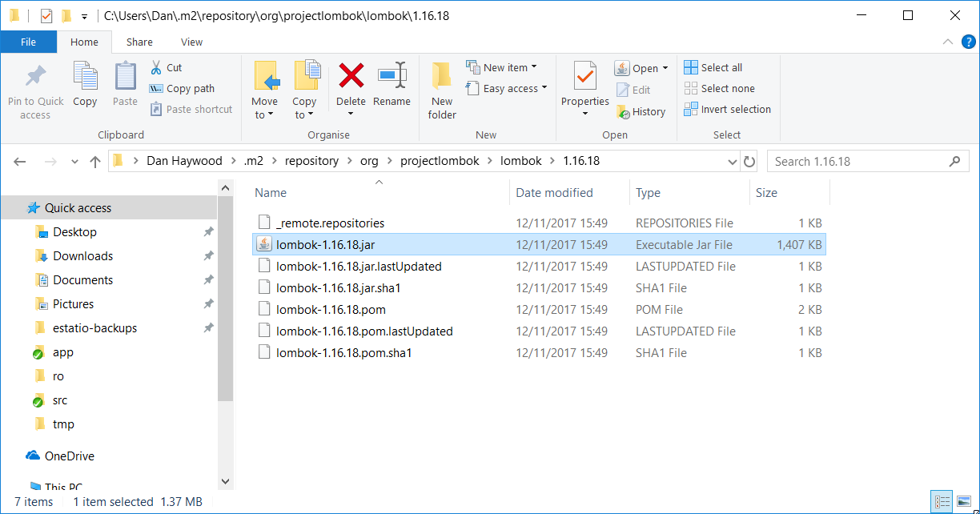Click the Copy icon in Clipboard group

[85, 77]
